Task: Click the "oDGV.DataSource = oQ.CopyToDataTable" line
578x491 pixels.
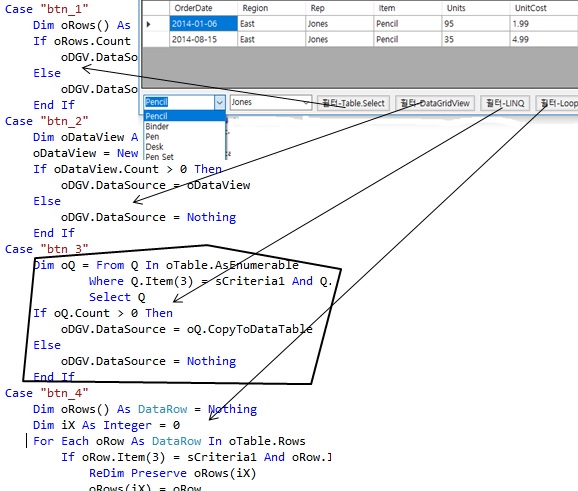Action: 187,329
